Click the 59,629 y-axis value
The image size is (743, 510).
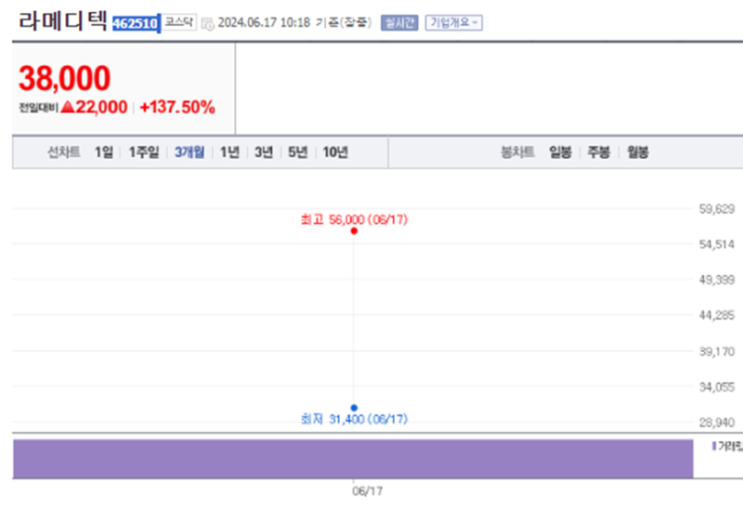coord(716,209)
